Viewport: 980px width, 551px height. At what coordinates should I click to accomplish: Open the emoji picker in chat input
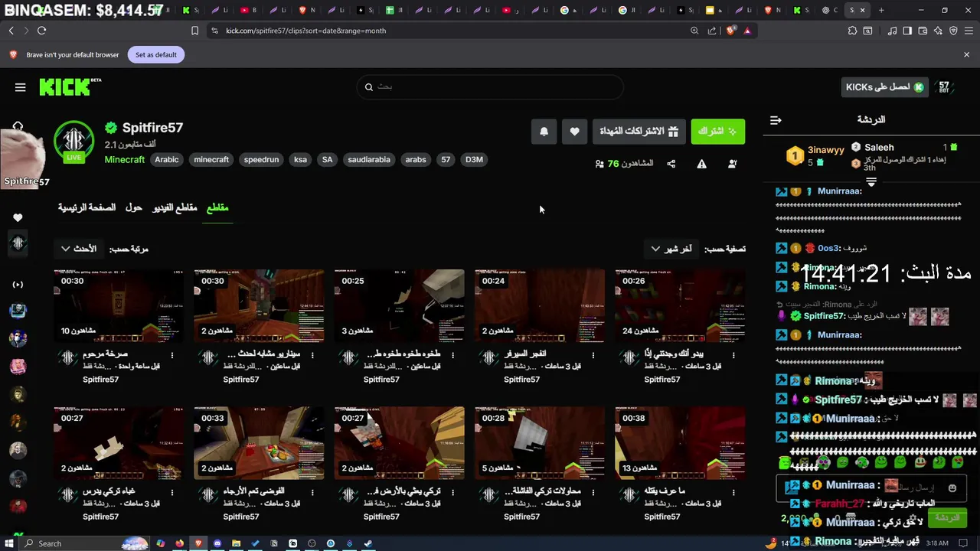952,488
